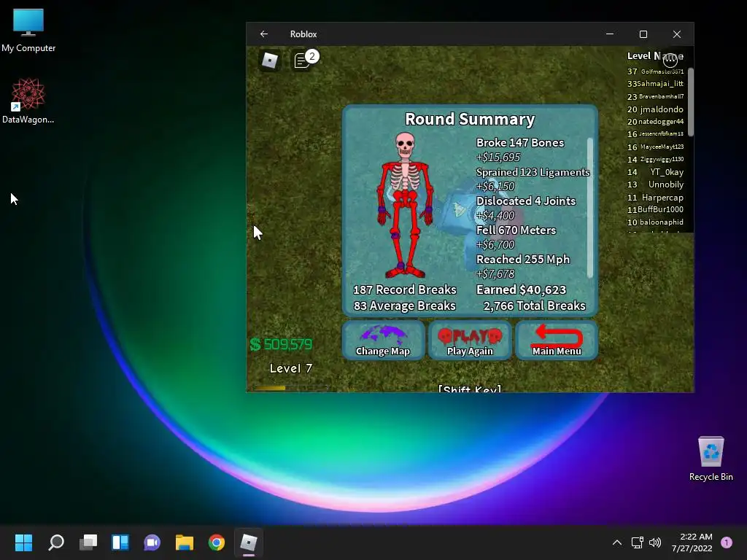Open File Explorer from the taskbar

(185, 542)
